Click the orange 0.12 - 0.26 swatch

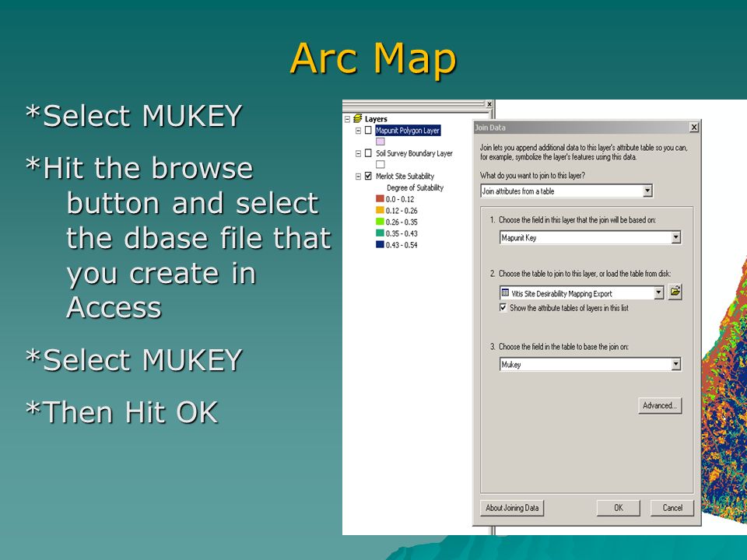click(x=380, y=210)
